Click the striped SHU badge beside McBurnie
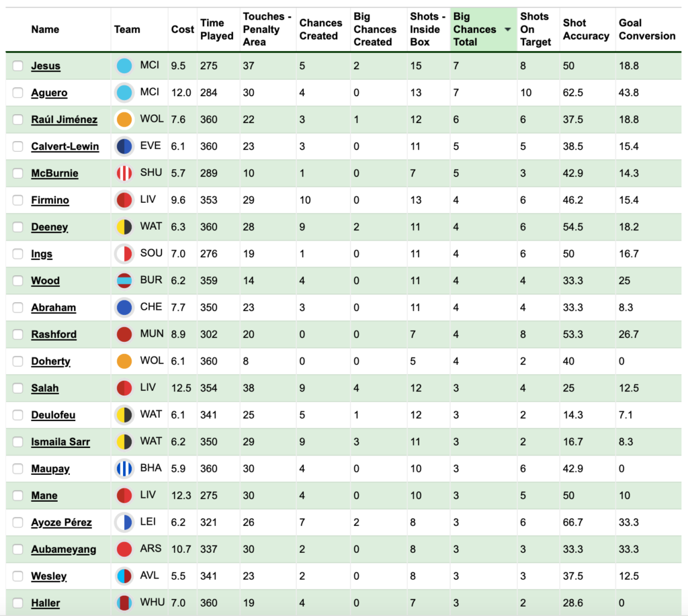 tap(124, 173)
